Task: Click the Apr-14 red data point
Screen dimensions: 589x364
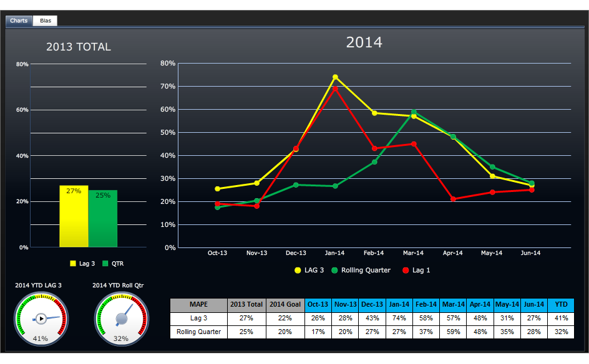Action: coord(452,199)
